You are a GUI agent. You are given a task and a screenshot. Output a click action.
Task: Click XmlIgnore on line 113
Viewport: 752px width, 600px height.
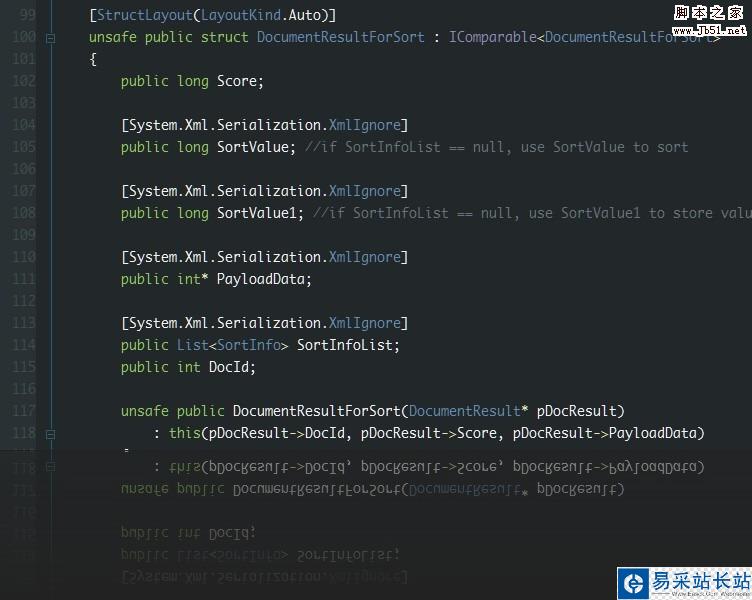click(x=364, y=324)
